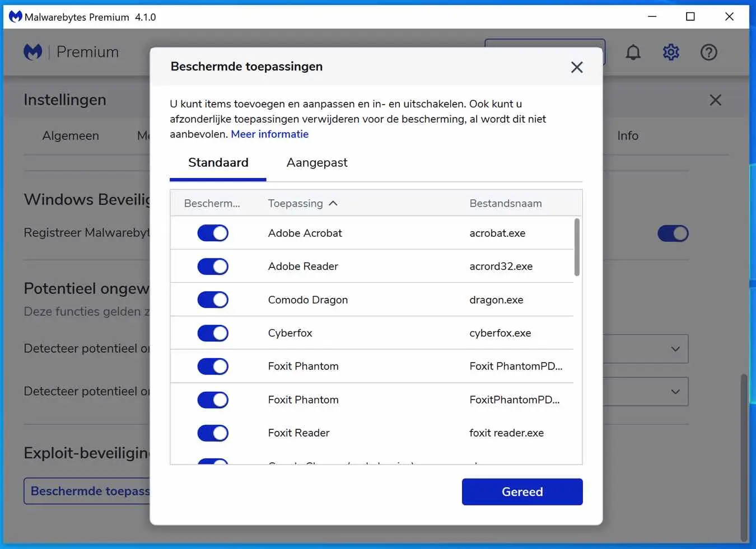Select the Cyberfox application name
This screenshot has width=756, height=549.
290,333
